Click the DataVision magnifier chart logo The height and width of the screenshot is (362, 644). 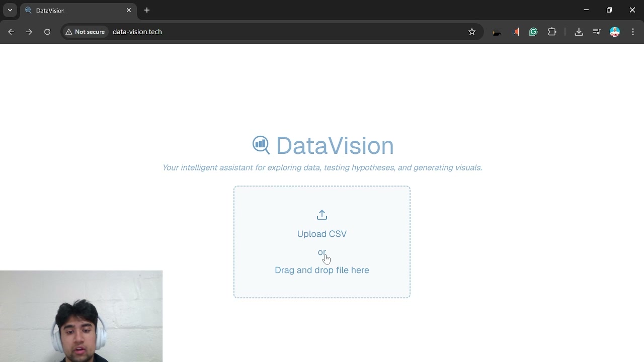(261, 145)
